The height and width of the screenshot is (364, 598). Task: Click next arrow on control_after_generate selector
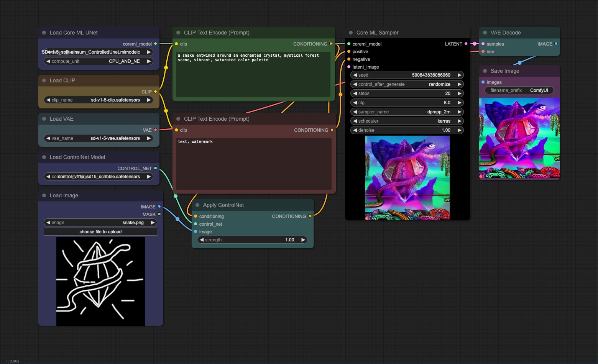point(460,84)
